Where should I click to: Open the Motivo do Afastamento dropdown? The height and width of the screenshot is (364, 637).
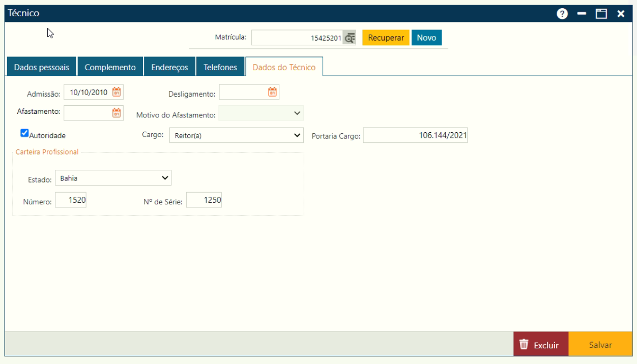click(298, 113)
